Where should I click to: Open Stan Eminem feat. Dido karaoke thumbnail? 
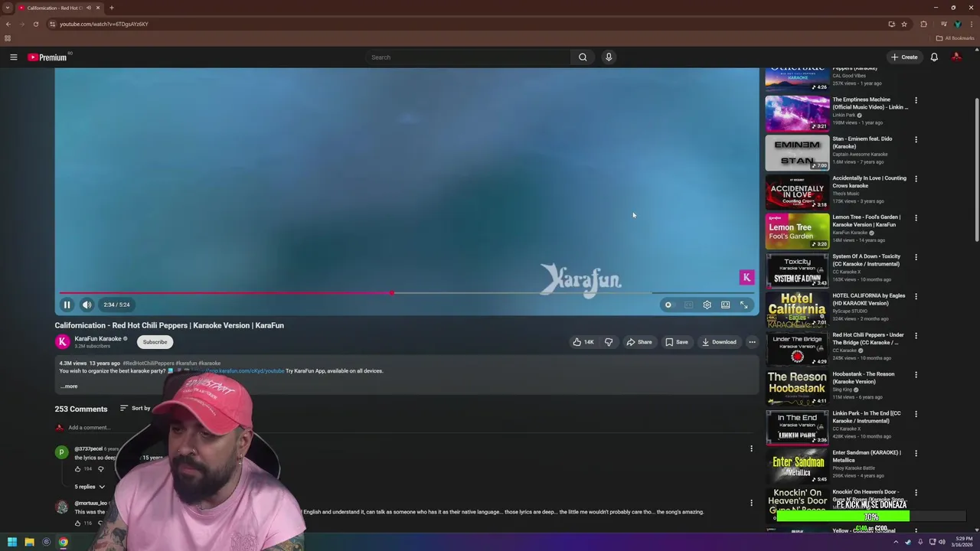tap(797, 153)
